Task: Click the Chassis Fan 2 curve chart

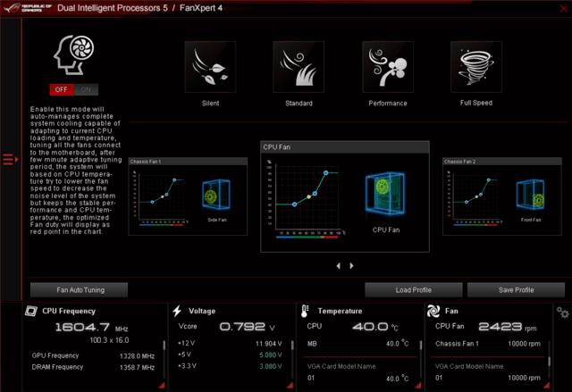Action: click(x=475, y=198)
